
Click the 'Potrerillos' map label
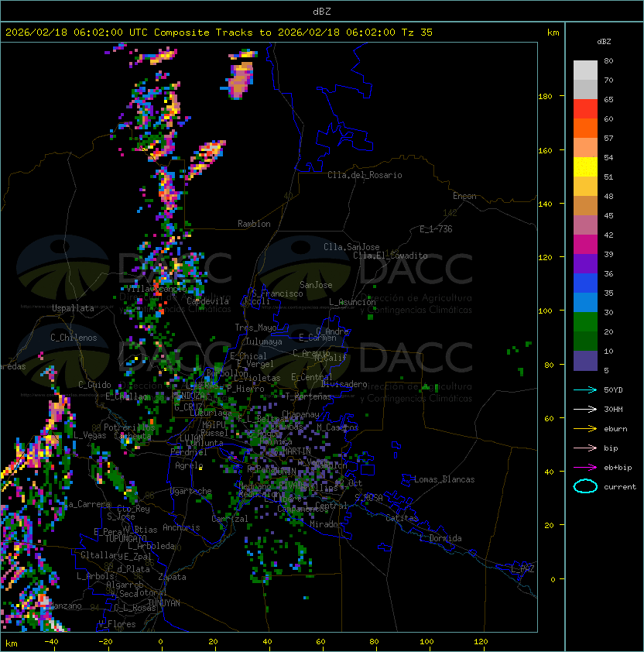pyautogui.click(x=129, y=427)
